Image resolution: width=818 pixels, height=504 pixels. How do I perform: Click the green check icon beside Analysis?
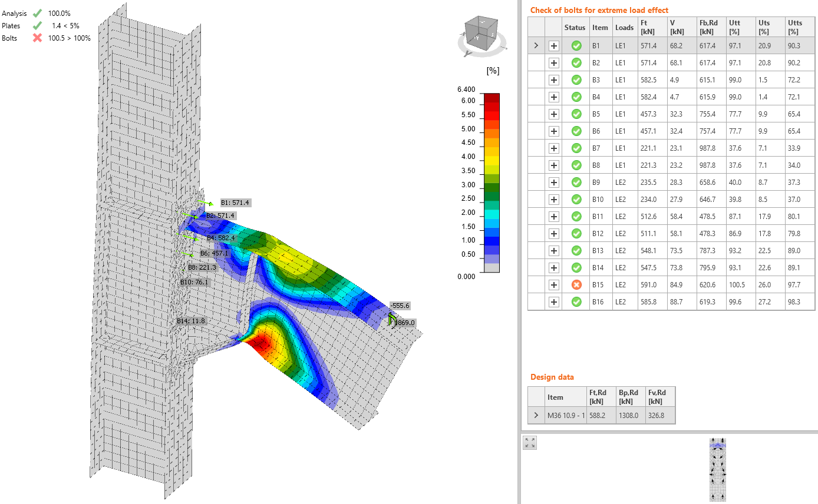pyautogui.click(x=38, y=13)
